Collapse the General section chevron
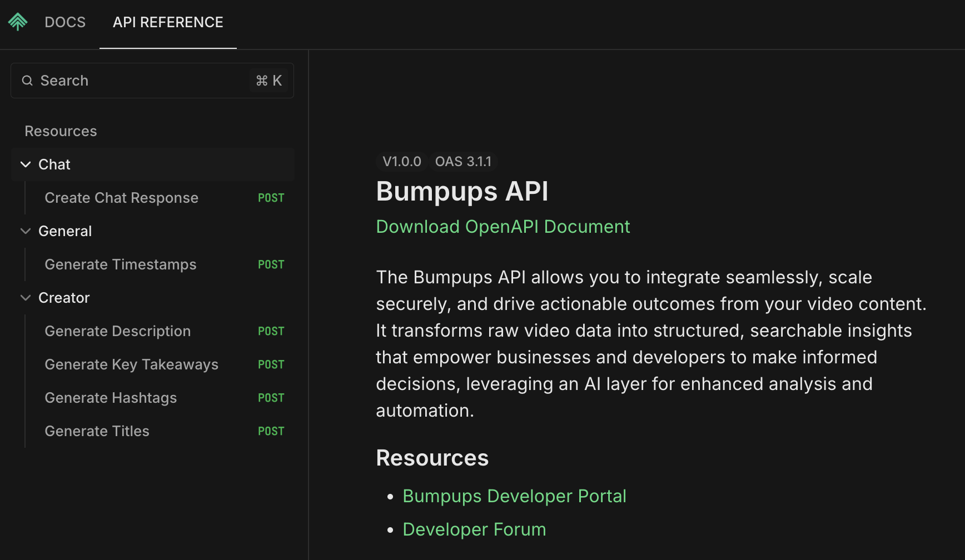The image size is (965, 560). (x=26, y=231)
